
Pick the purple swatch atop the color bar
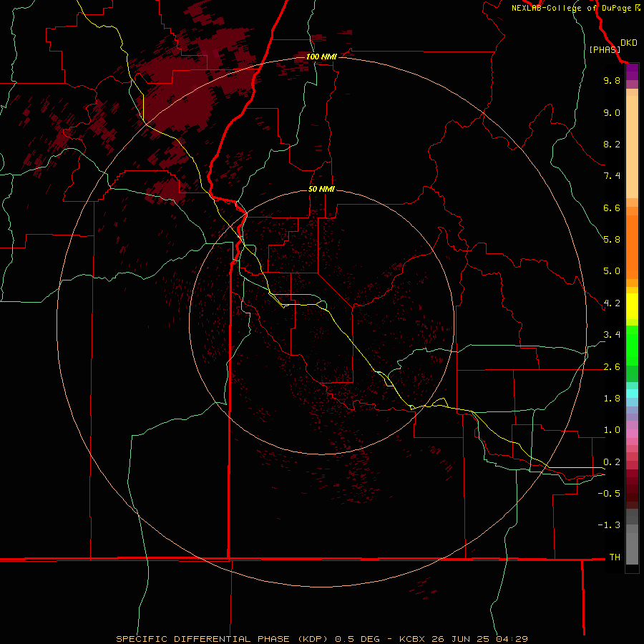(632, 72)
